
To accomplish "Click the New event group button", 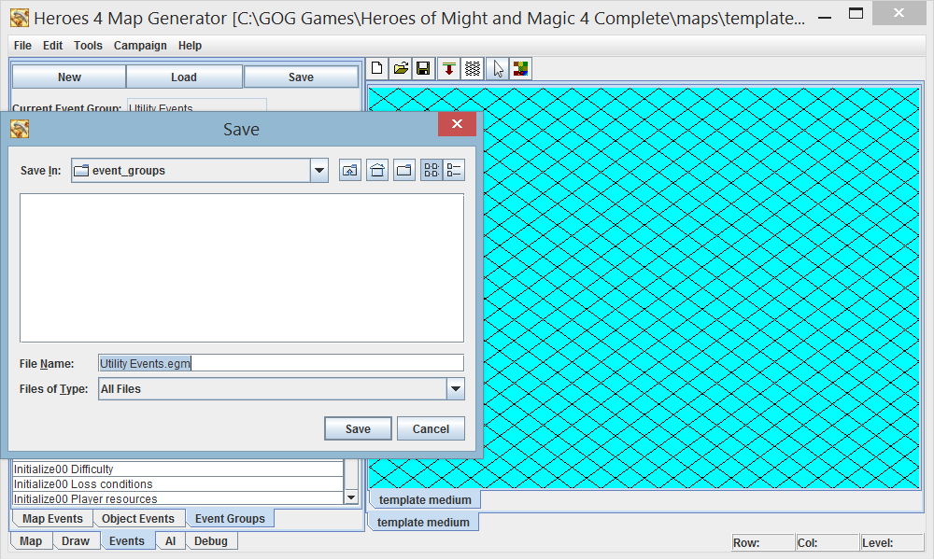I will point(69,77).
